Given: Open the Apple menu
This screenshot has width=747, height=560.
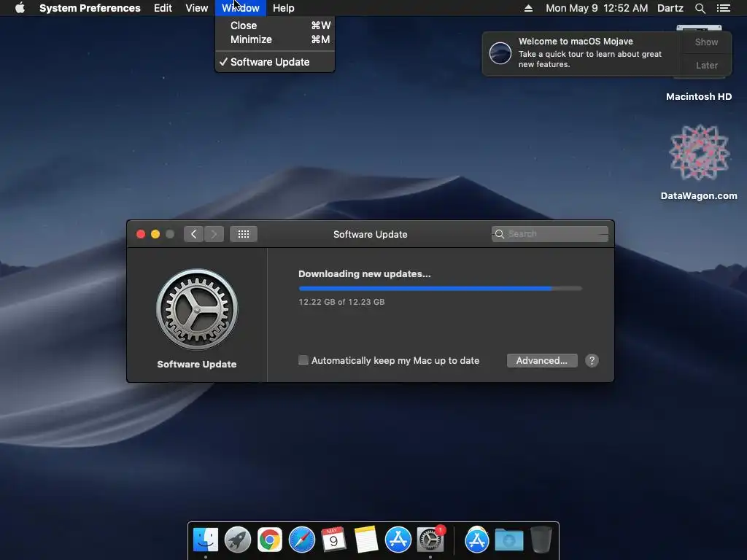Looking at the screenshot, I should click(20, 8).
